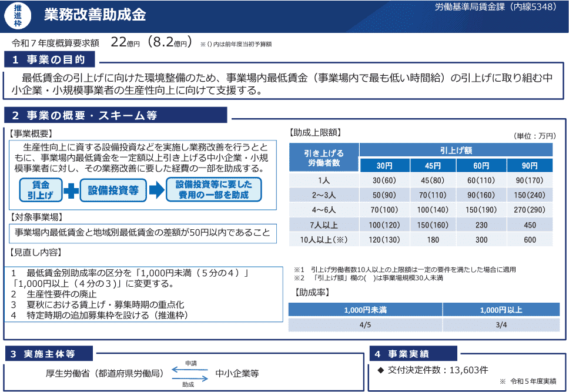Open the 3 実施主体等 section header

(x=49, y=353)
